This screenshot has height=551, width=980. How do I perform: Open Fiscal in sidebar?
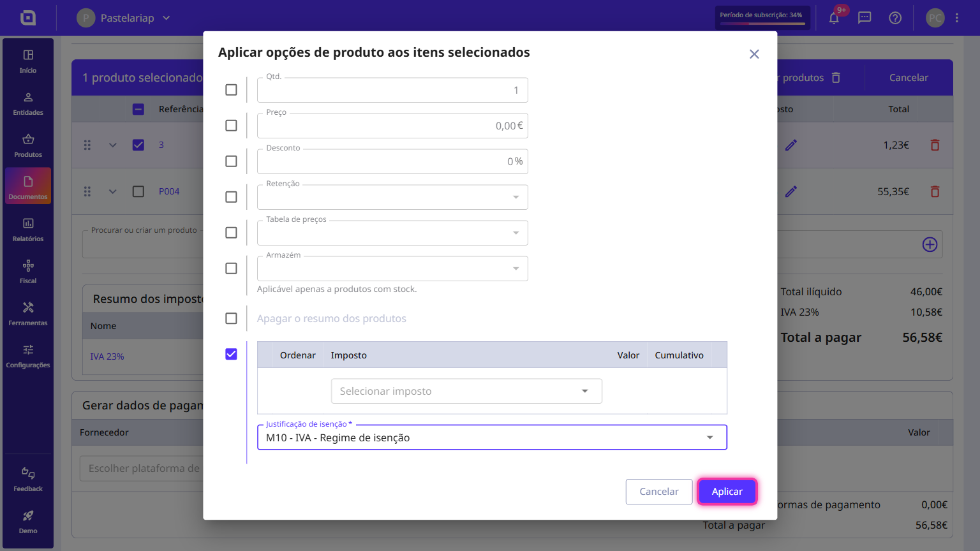[x=28, y=272]
